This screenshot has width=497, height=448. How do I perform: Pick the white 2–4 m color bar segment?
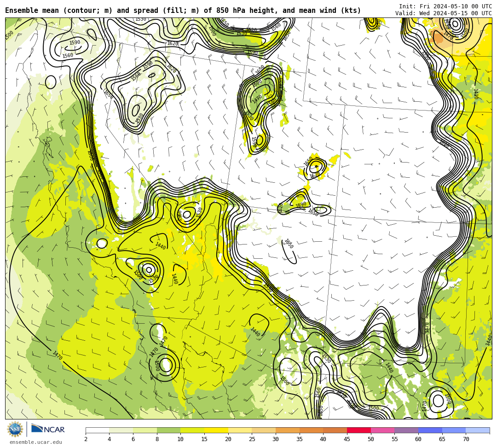point(97,430)
